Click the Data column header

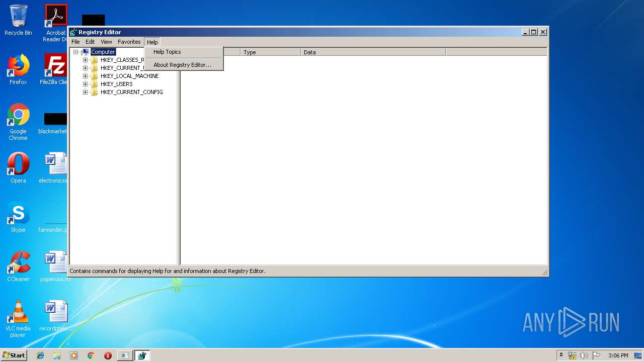tap(373, 52)
